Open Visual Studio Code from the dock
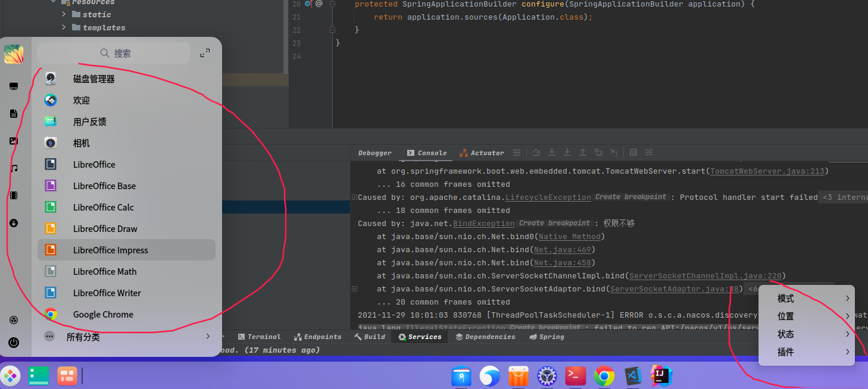Viewport: 868px width, 389px height. click(632, 376)
